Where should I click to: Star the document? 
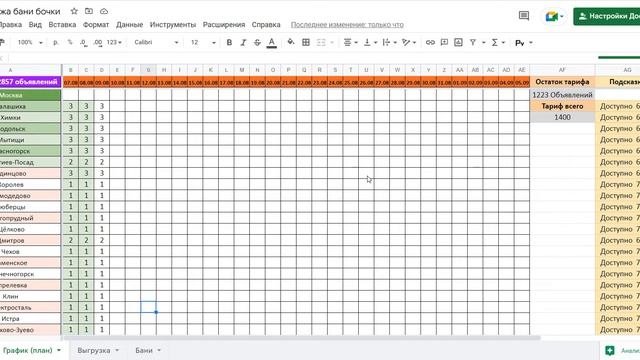[74, 11]
